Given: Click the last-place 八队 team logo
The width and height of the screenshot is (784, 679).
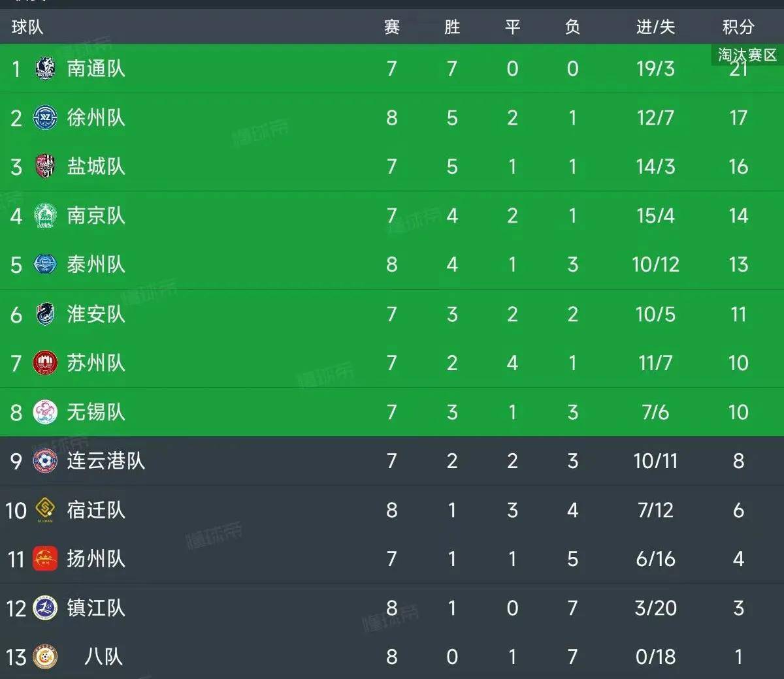Looking at the screenshot, I should (x=45, y=657).
